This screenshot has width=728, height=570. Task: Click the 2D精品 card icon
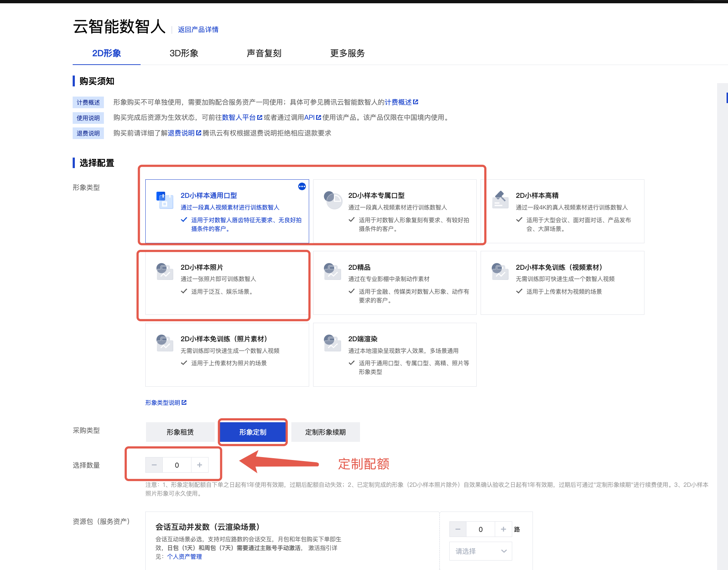pyautogui.click(x=332, y=272)
